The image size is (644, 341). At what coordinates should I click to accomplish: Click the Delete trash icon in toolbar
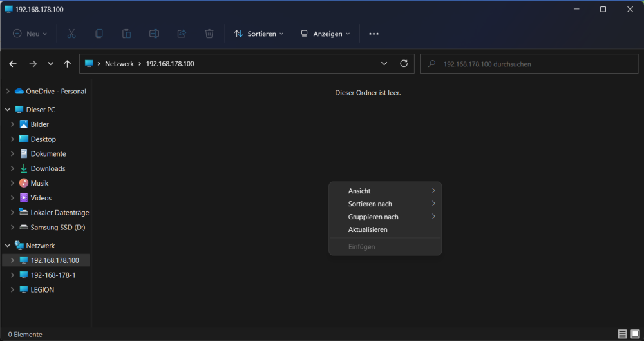(209, 34)
